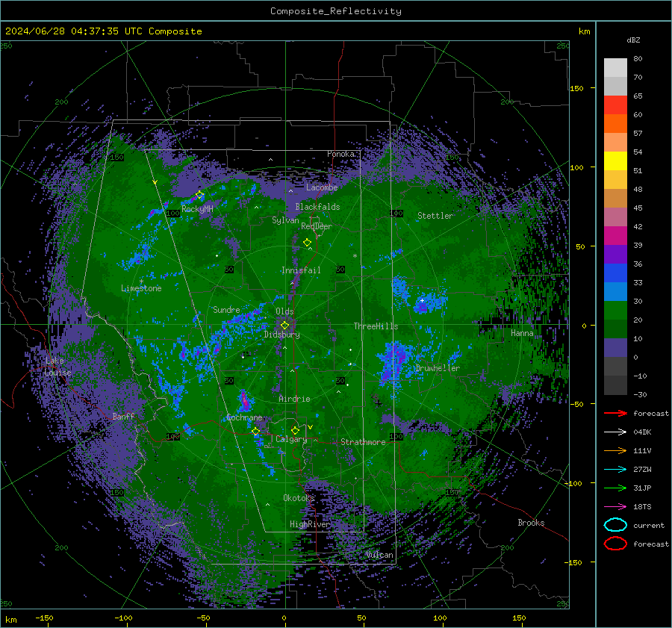Screen dimensions: 672x628
Task: Click the dBZ legend heading
Action: [x=633, y=40]
